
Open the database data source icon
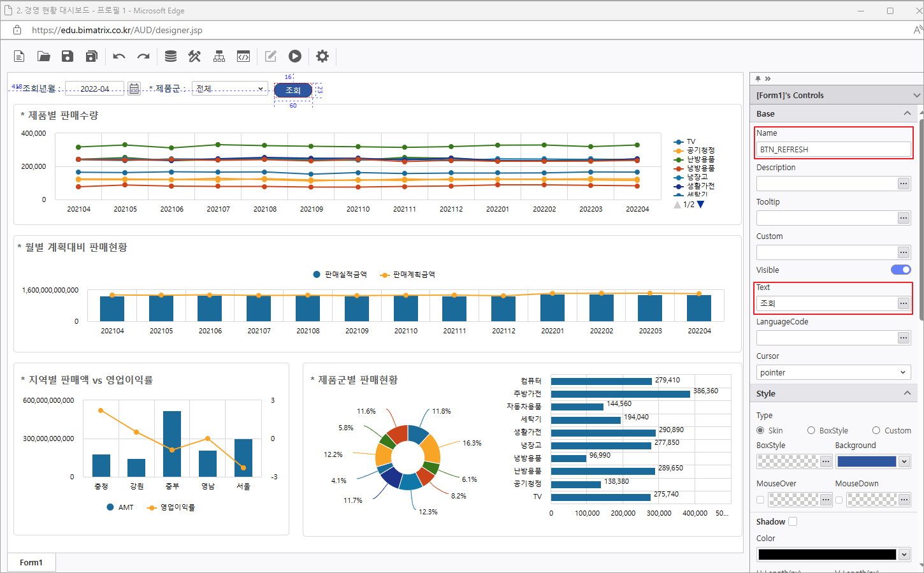[171, 56]
